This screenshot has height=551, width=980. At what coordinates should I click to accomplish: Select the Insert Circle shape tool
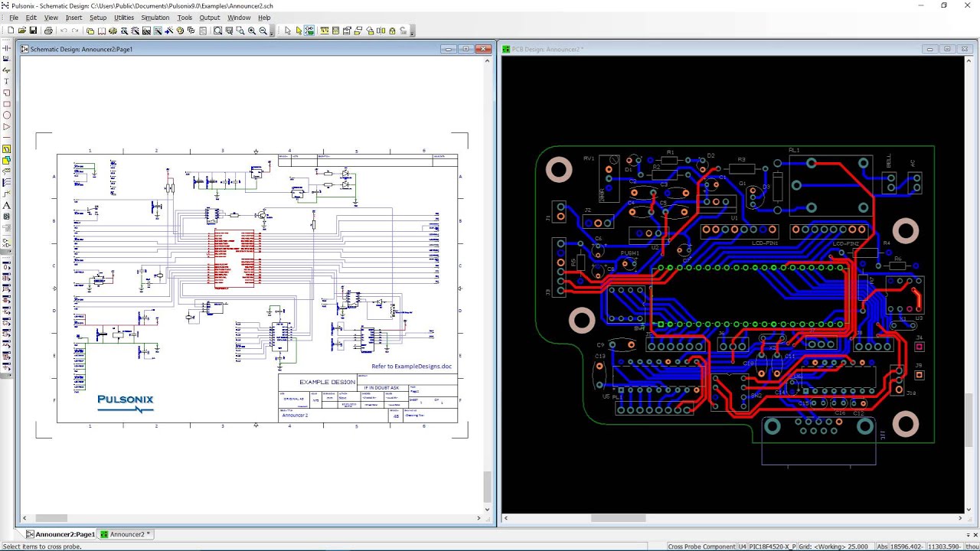[7, 116]
